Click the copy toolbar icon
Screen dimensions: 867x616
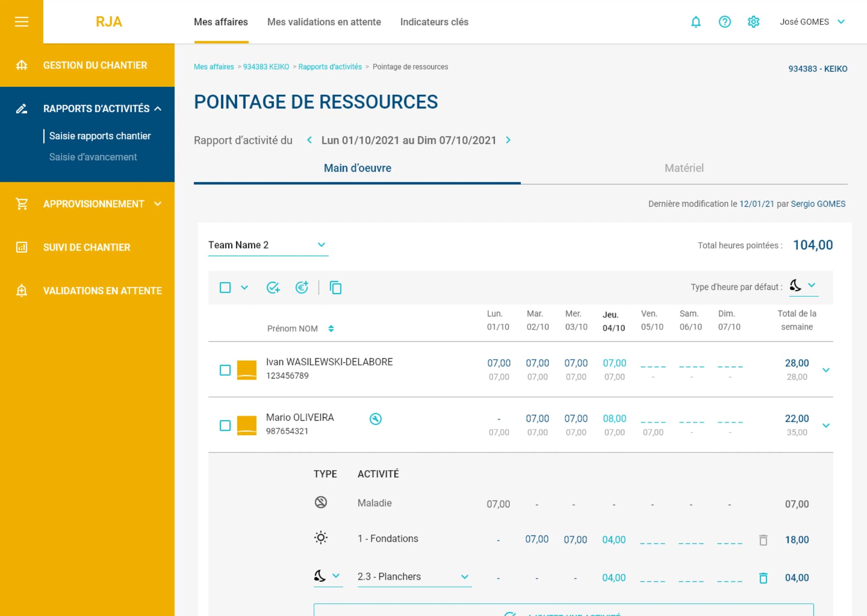click(336, 287)
